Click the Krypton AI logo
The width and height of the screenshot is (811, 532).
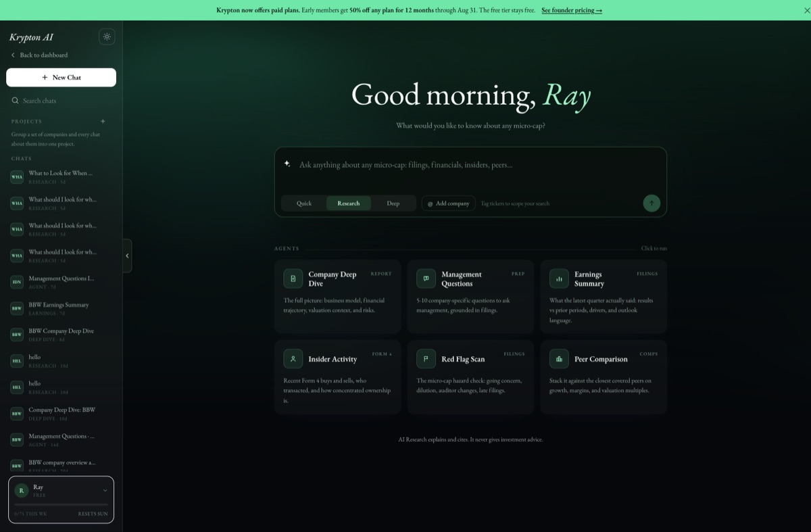(x=31, y=37)
